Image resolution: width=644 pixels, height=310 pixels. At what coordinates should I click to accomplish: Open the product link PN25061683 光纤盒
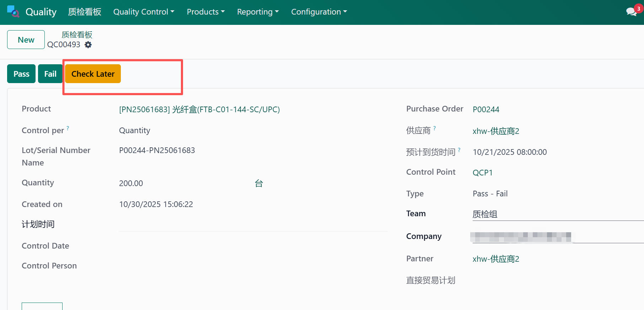pos(199,109)
